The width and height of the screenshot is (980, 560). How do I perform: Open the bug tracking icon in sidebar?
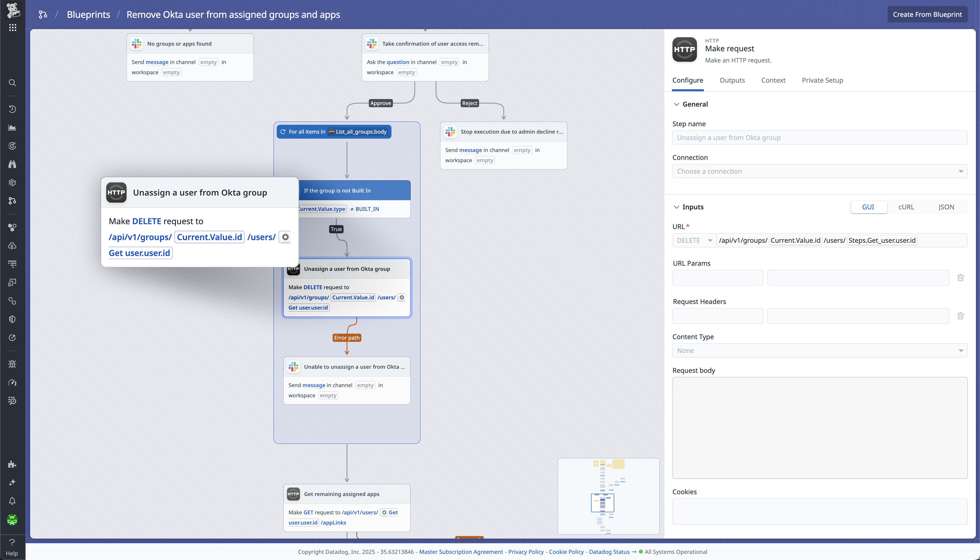click(12, 364)
